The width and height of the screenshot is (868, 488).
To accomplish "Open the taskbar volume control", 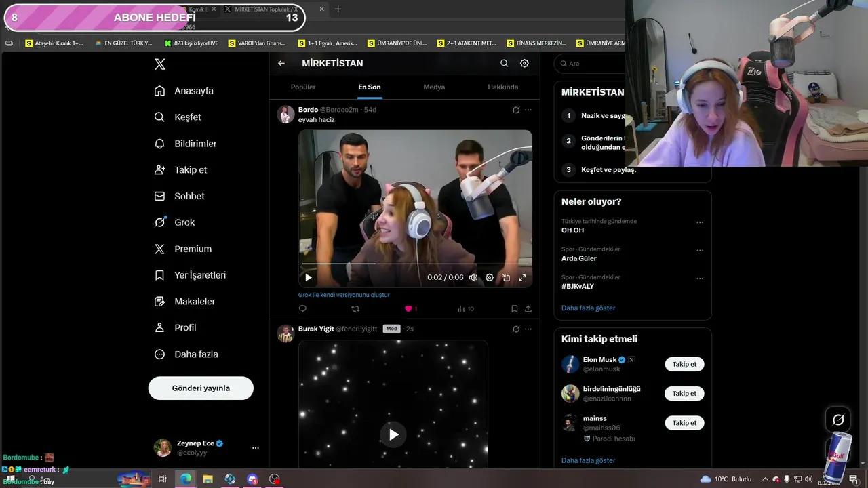I will coord(808,479).
